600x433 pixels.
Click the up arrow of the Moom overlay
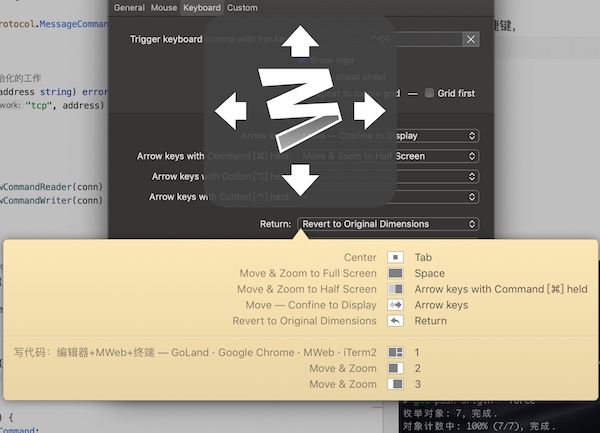[300, 41]
